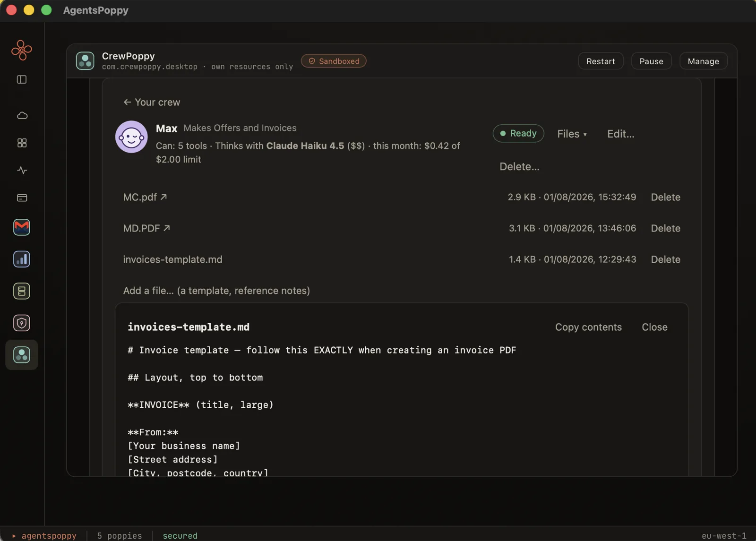Expand the Files dropdown
The width and height of the screenshot is (756, 541).
click(572, 134)
